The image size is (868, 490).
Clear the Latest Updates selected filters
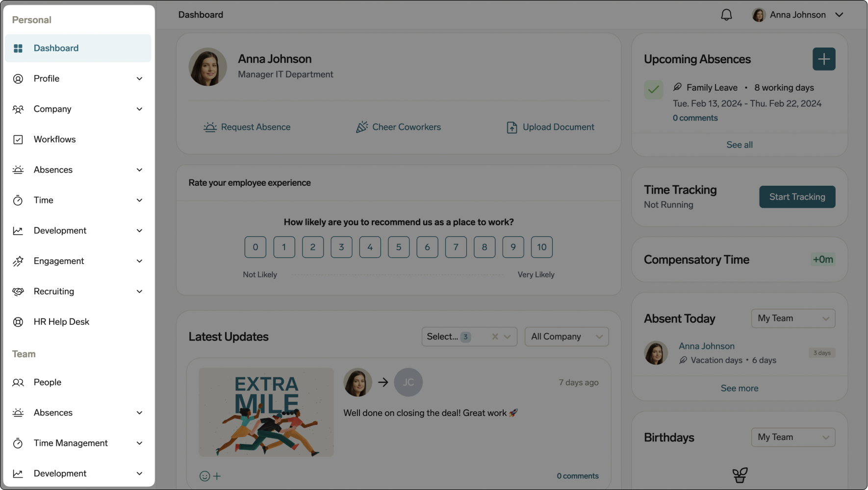(x=495, y=337)
